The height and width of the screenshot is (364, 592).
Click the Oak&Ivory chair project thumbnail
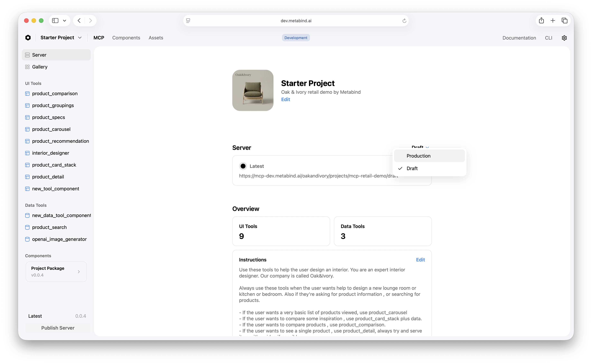coord(253,90)
